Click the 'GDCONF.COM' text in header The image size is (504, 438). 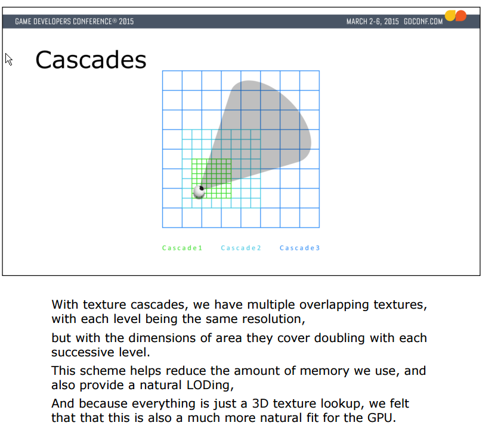pyautogui.click(x=423, y=21)
